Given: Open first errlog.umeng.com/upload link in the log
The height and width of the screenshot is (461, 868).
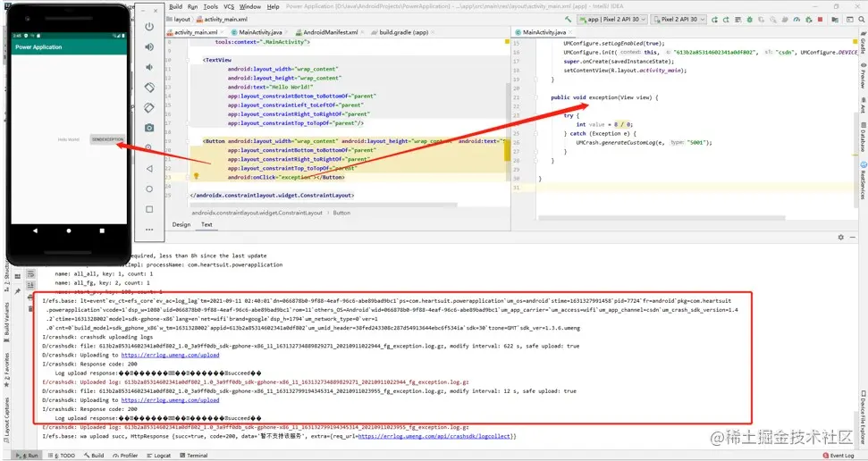Looking at the screenshot, I should pyautogui.click(x=170, y=356).
